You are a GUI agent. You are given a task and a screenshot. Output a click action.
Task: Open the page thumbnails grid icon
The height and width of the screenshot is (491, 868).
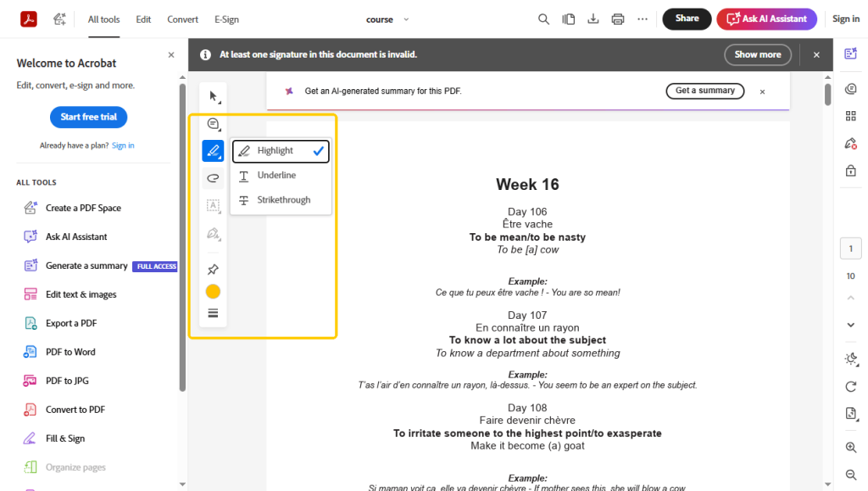pyautogui.click(x=851, y=115)
